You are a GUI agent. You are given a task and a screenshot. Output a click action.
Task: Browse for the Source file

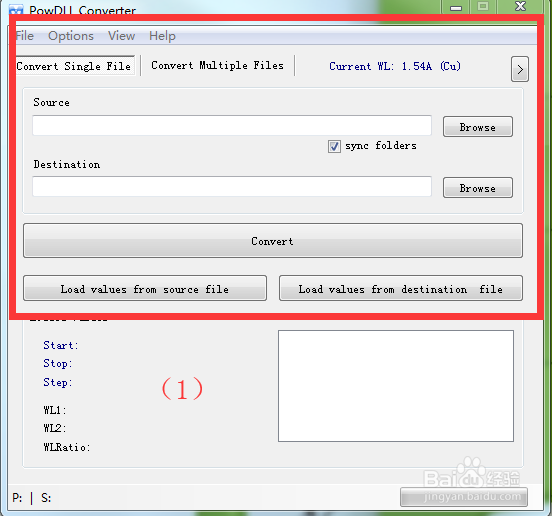click(478, 127)
